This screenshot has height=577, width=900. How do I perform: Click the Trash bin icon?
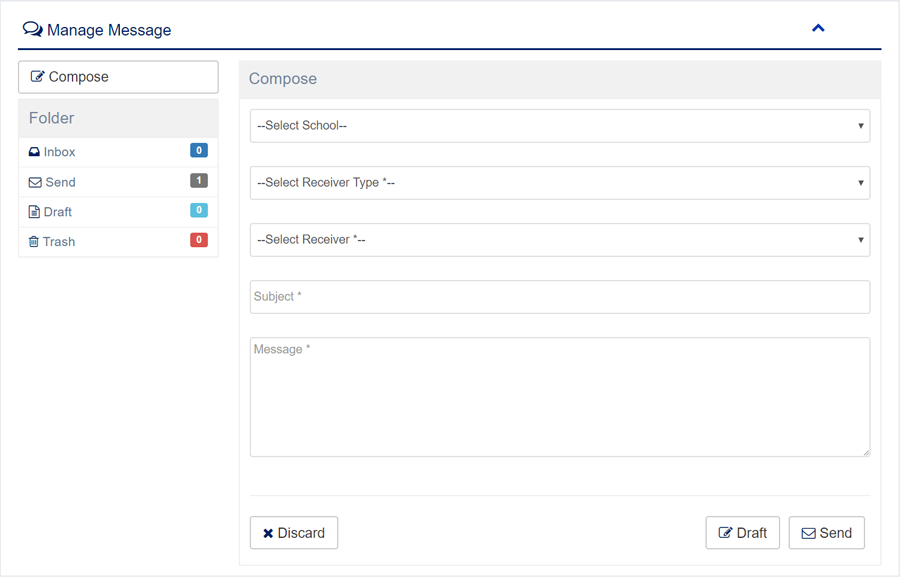[34, 242]
